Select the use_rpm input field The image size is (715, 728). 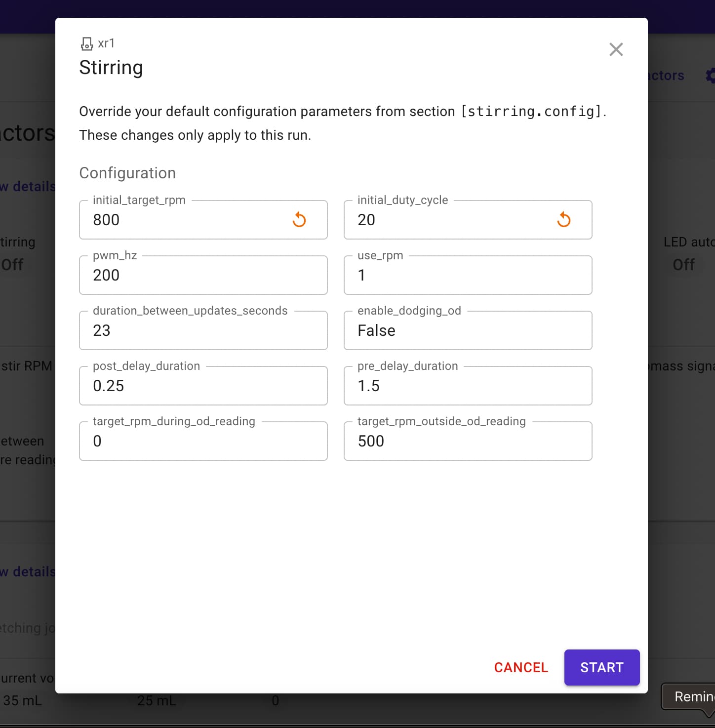467,276
